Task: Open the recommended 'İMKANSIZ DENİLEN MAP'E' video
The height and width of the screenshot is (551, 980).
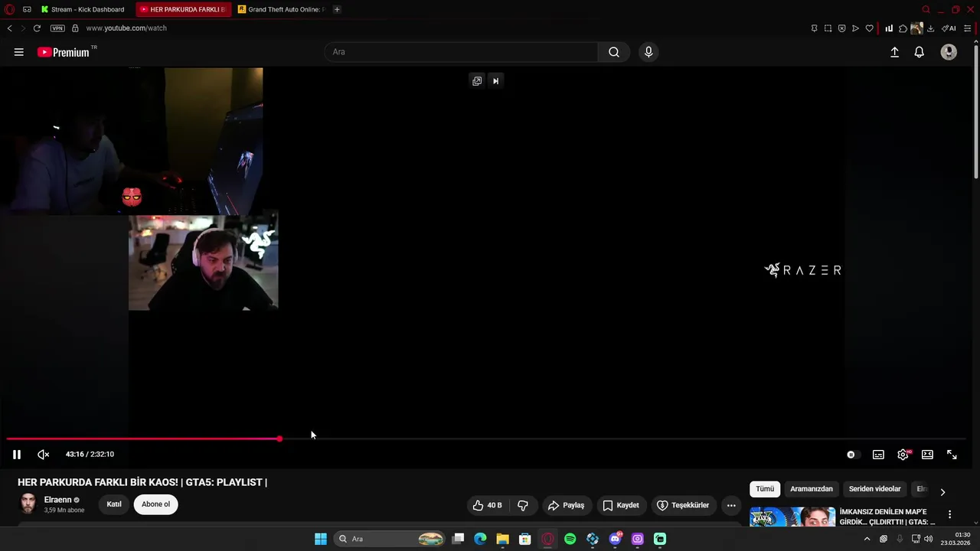Action: [887, 517]
